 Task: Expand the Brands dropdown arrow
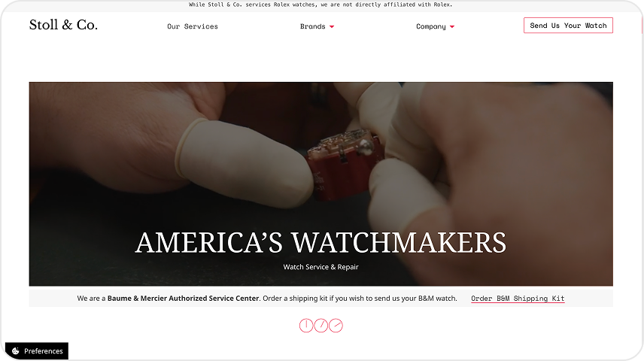pos(332,26)
